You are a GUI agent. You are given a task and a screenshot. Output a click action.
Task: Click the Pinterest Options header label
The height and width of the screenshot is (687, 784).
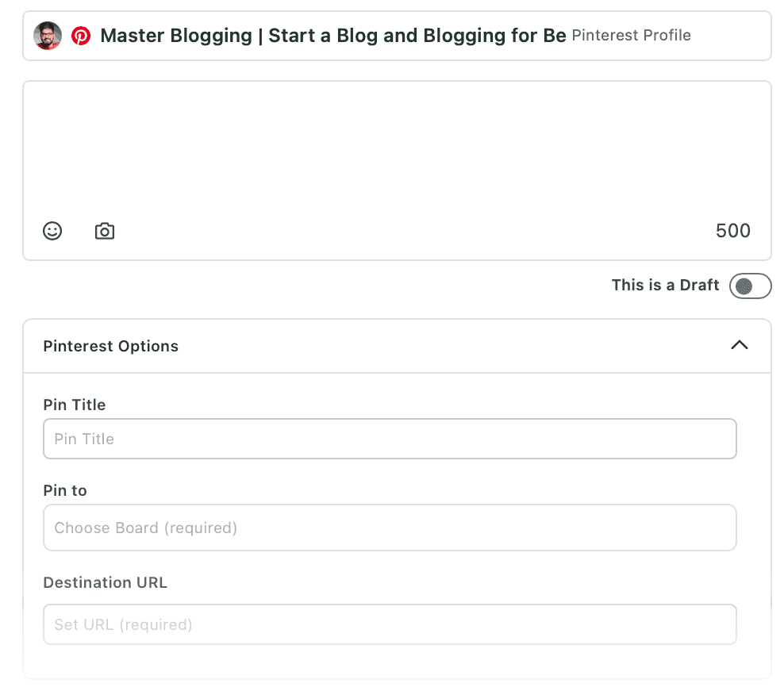[x=110, y=346]
